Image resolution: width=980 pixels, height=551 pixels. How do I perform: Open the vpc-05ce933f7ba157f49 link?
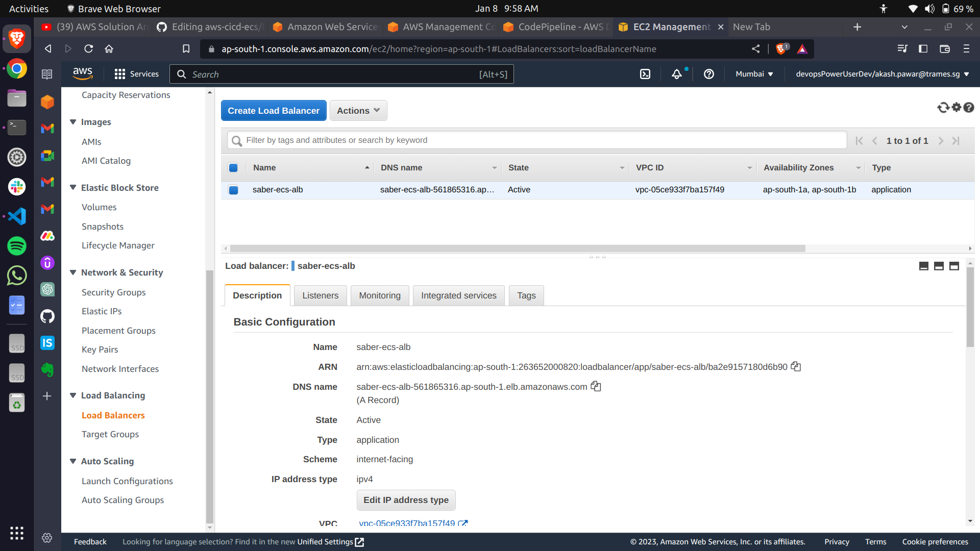[406, 523]
